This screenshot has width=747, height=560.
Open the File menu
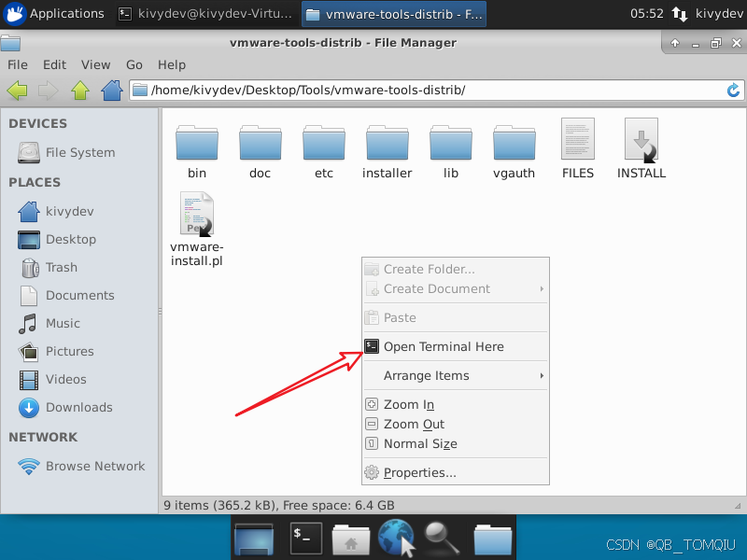point(18,64)
